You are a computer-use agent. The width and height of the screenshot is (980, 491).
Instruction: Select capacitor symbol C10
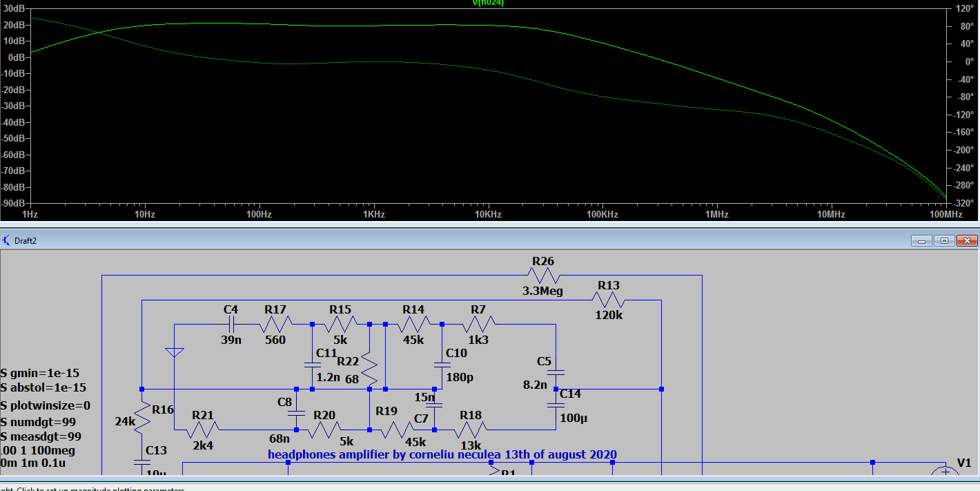point(442,365)
